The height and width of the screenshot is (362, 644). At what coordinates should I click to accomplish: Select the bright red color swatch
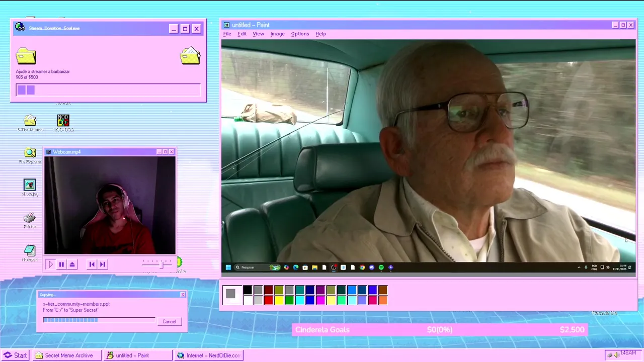click(269, 300)
